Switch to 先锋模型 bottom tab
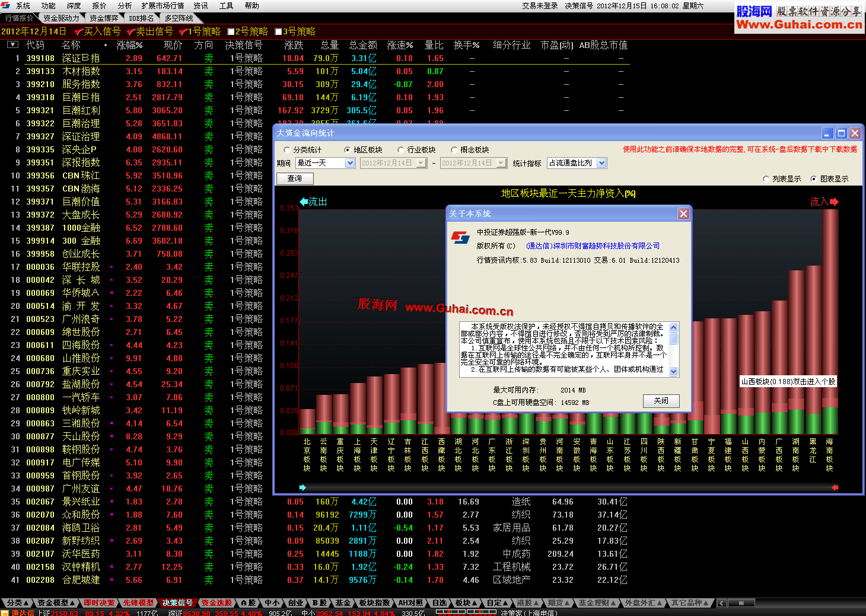The image size is (866, 616). coord(138,603)
